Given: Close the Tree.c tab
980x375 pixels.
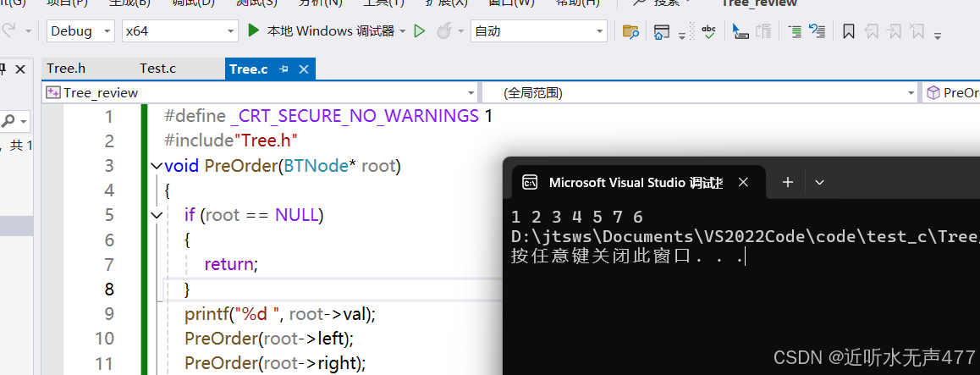Looking at the screenshot, I should pos(304,69).
